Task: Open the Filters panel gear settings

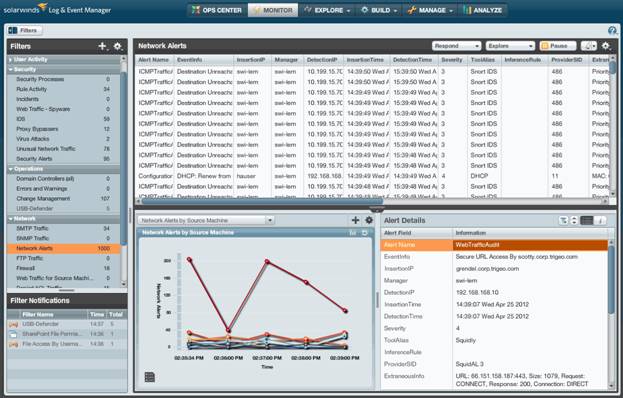Action: point(117,46)
